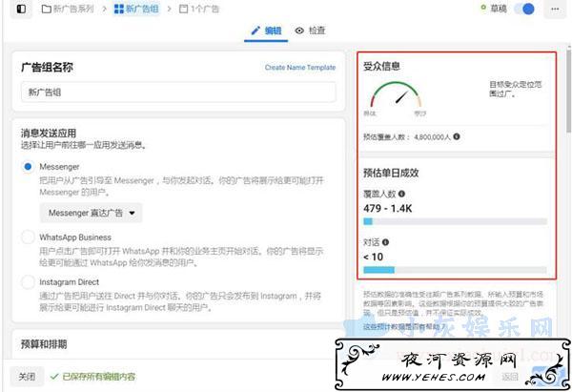This screenshot has height=392, width=572.
Task: Click Create Name Template link
Action: tap(300, 68)
